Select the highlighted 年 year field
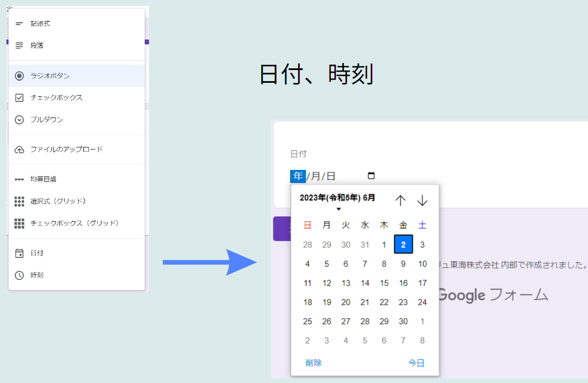588x383 pixels. (x=298, y=176)
